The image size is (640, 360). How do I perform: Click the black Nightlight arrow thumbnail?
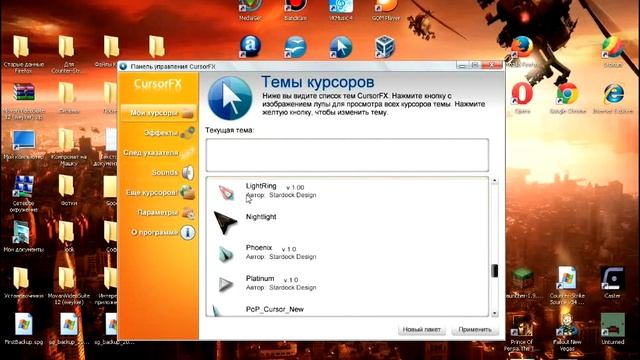225,222
